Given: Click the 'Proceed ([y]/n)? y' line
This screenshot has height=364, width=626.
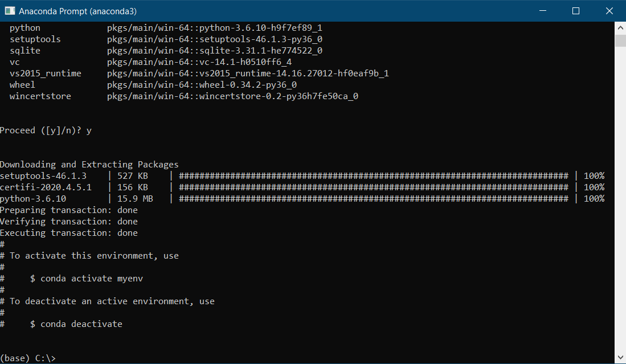Looking at the screenshot, I should (x=46, y=130).
